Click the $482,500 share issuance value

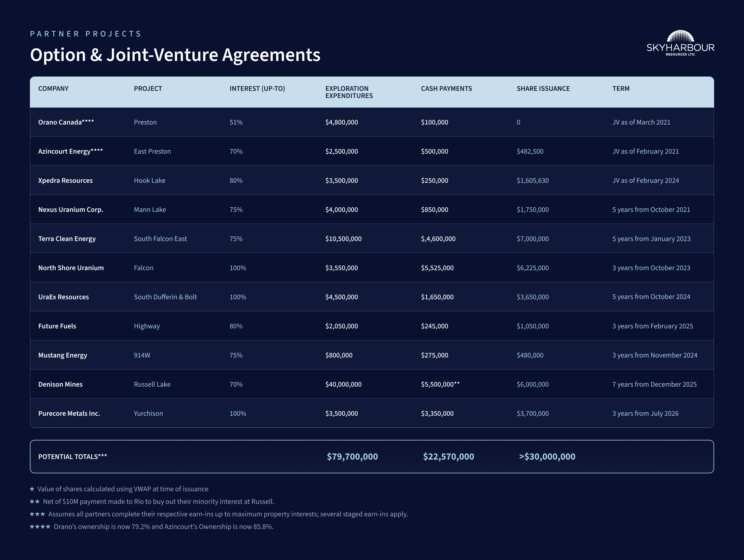point(530,151)
